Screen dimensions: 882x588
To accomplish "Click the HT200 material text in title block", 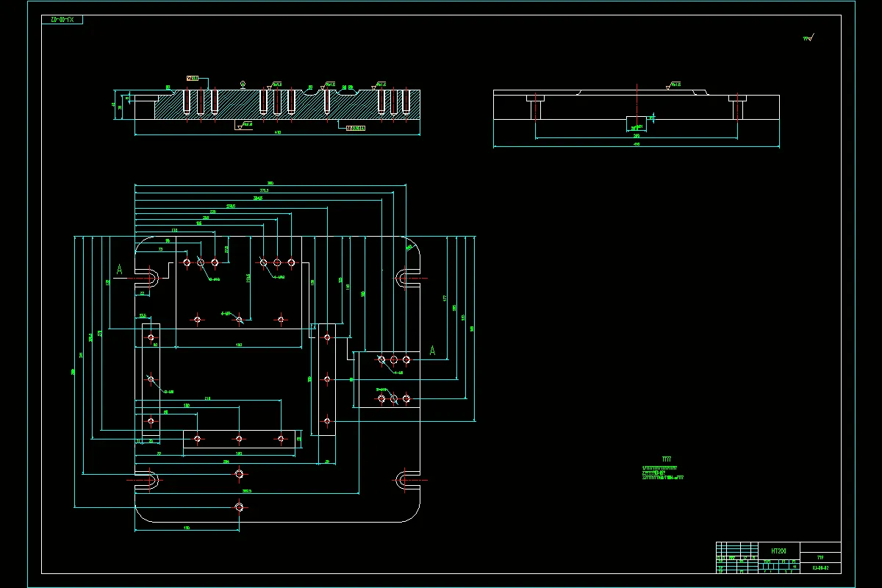I will coord(778,550).
